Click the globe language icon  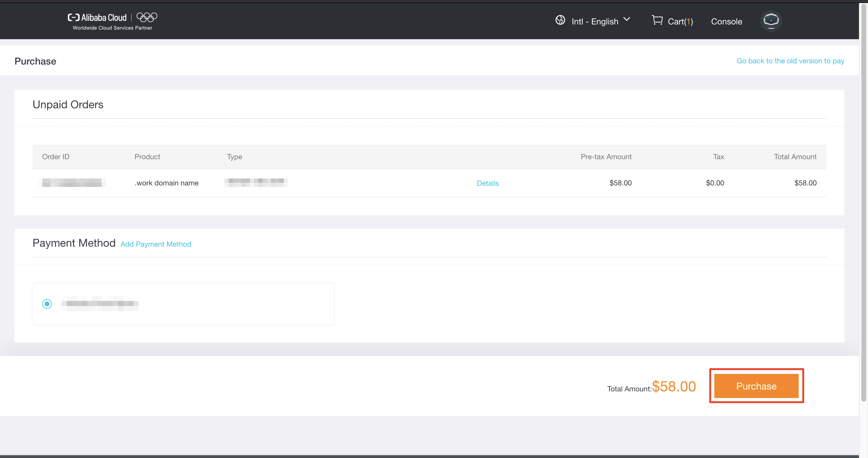pos(560,20)
